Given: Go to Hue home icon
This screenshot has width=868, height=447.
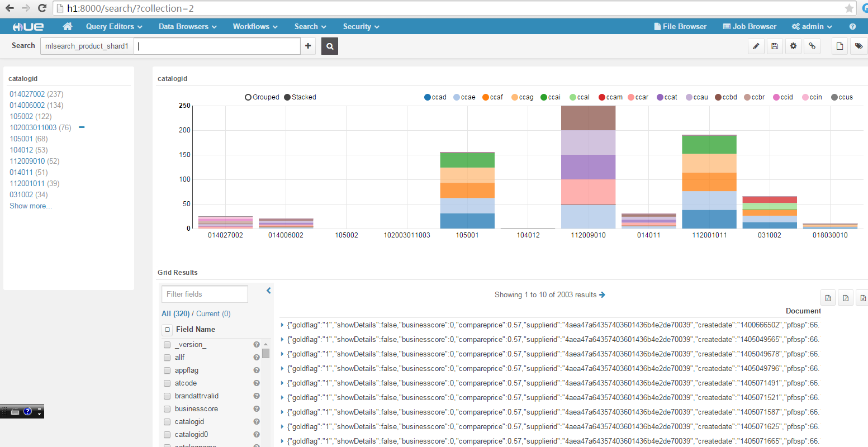Looking at the screenshot, I should point(68,26).
